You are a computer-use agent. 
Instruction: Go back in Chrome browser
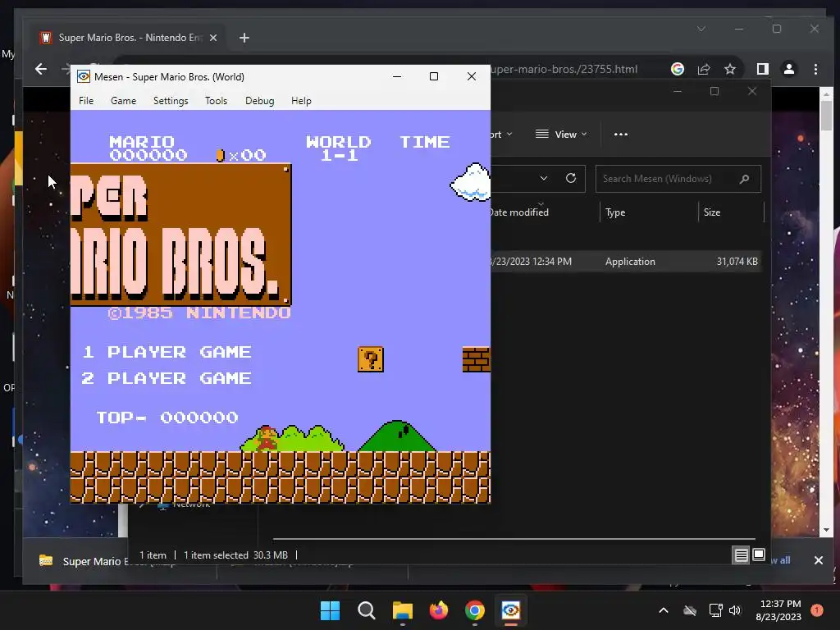(41, 69)
